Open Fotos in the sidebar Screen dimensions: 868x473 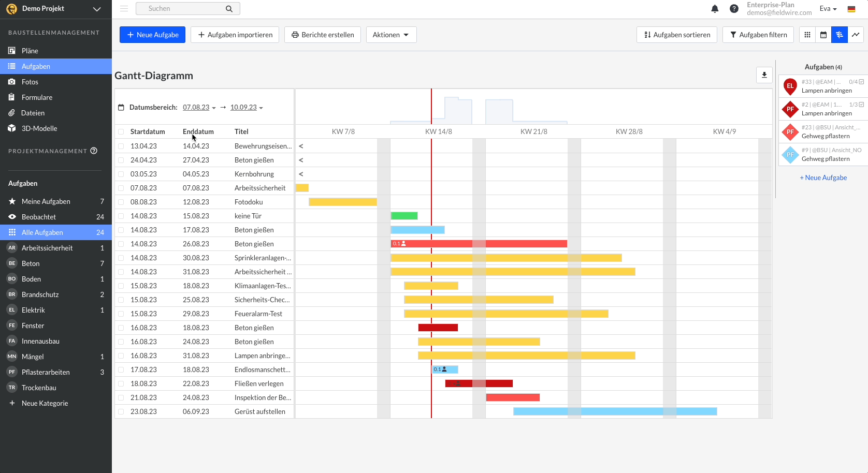pyautogui.click(x=30, y=82)
